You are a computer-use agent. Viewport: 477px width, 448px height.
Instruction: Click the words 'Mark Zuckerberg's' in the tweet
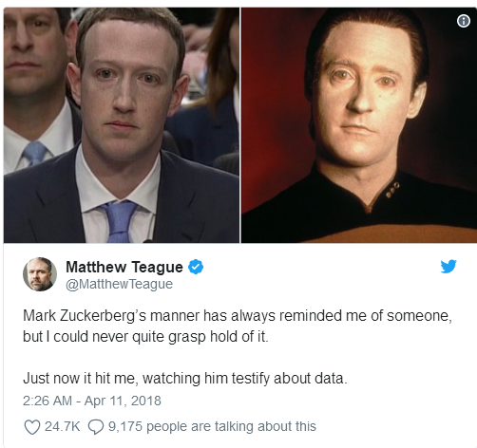[x=85, y=316]
